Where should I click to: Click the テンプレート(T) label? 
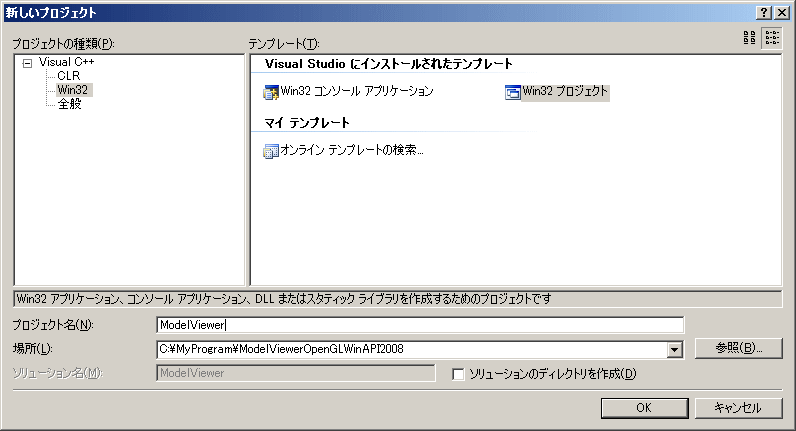[x=284, y=44]
